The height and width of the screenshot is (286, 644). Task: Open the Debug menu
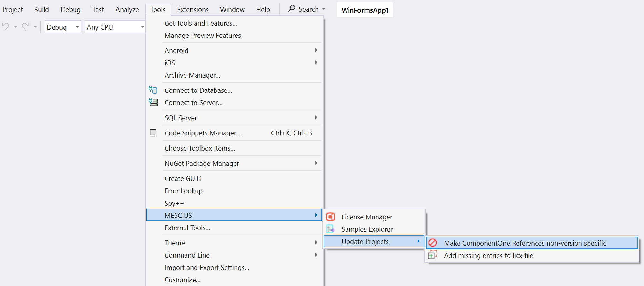(71, 9)
